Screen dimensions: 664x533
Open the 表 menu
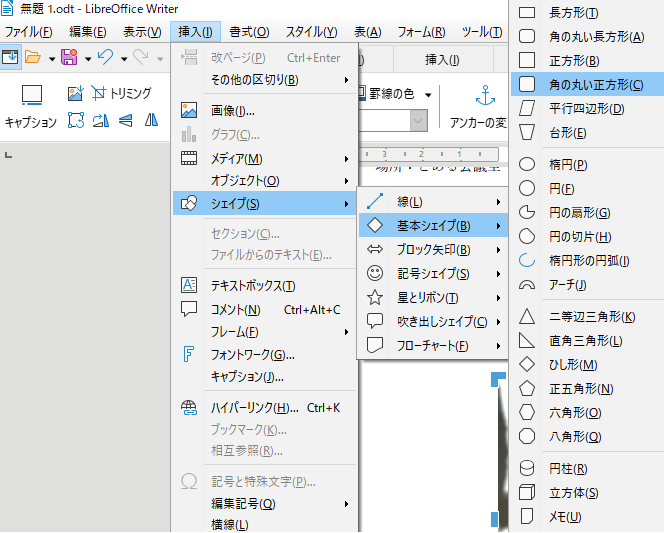pyautogui.click(x=368, y=32)
